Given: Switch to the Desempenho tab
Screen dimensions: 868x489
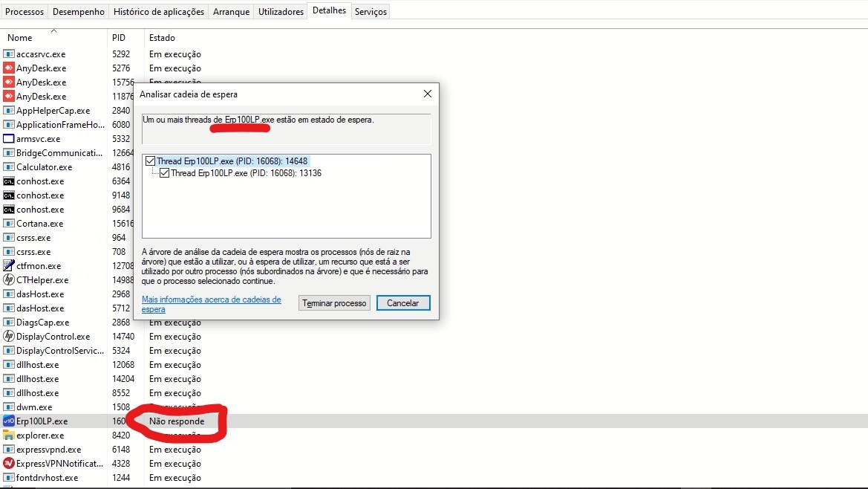Looking at the screenshot, I should coord(79,12).
